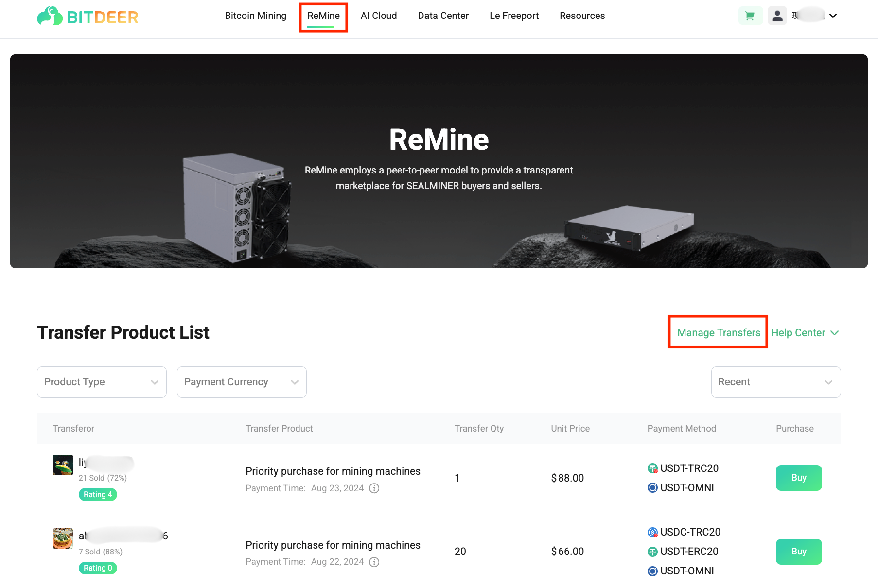Click the USDC-TRC20 coin icon

click(x=652, y=532)
